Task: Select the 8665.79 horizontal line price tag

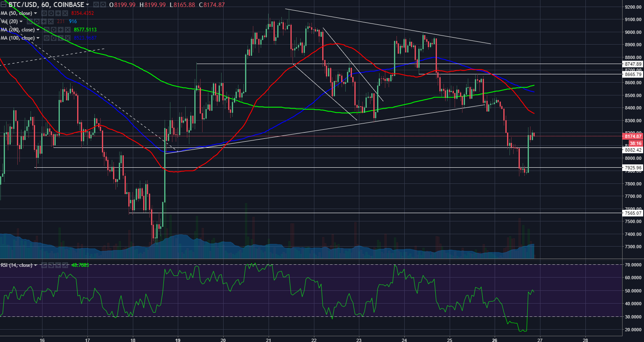Action: pyautogui.click(x=633, y=74)
